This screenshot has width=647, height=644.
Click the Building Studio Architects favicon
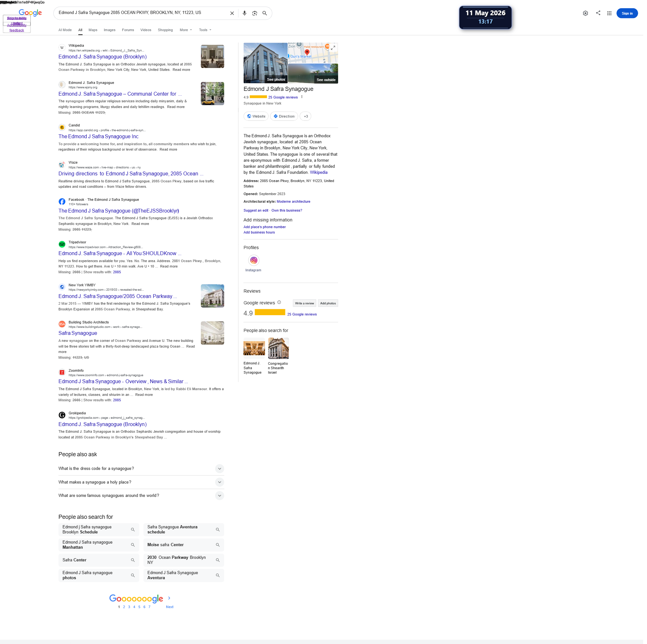[x=62, y=326]
